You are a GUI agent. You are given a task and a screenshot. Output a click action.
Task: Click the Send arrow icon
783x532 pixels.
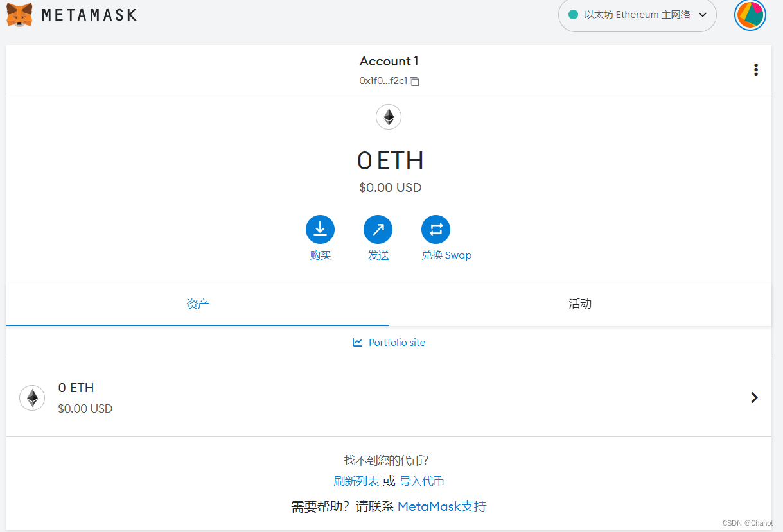click(378, 229)
